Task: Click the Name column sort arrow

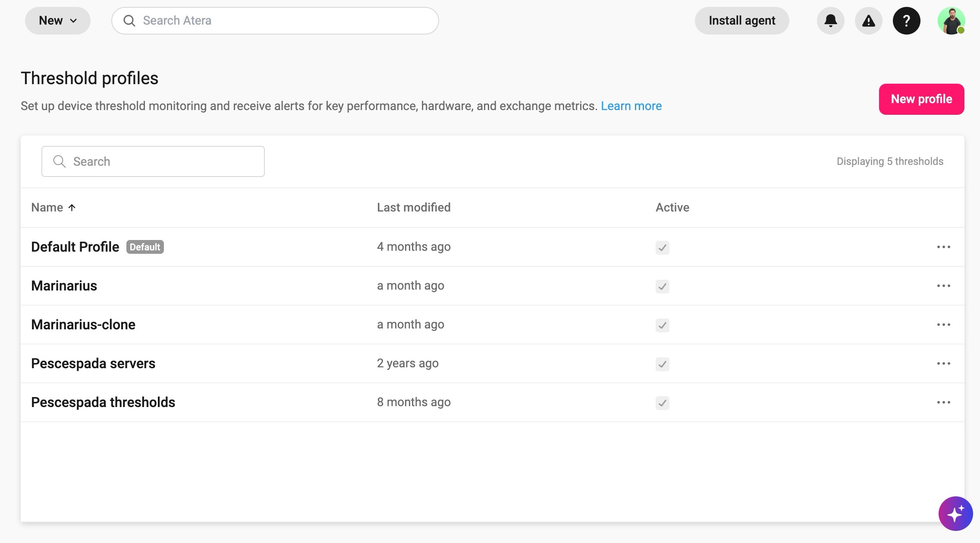Action: [72, 208]
